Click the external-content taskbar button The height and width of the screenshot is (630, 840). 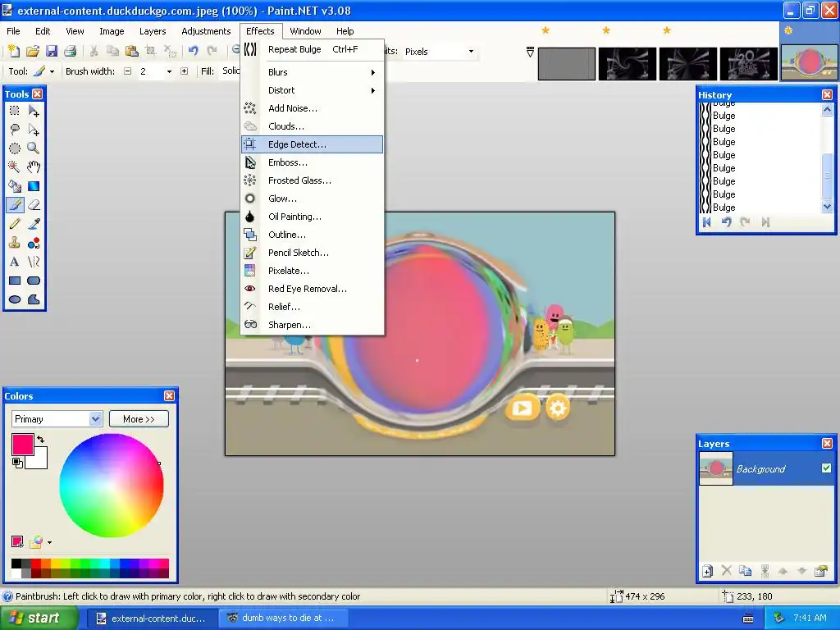pos(152,618)
